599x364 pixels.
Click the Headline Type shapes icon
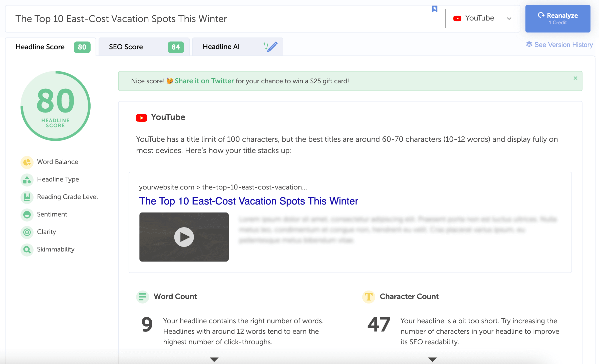pos(27,180)
